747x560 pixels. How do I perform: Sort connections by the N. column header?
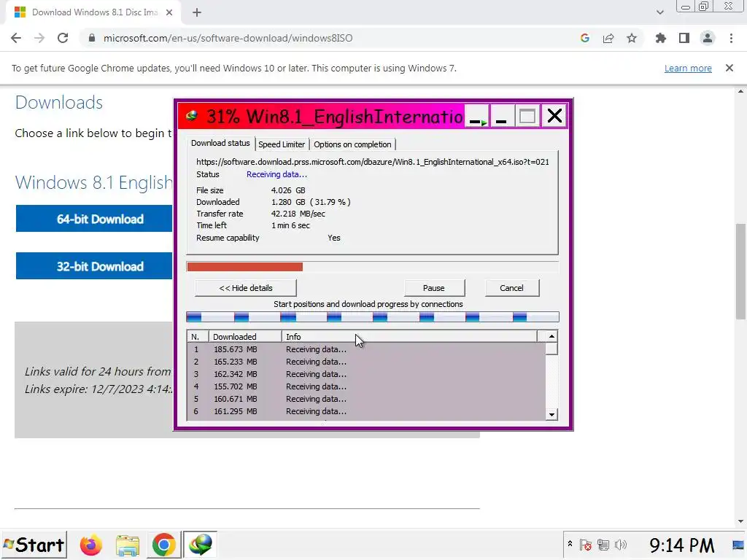[197, 337]
